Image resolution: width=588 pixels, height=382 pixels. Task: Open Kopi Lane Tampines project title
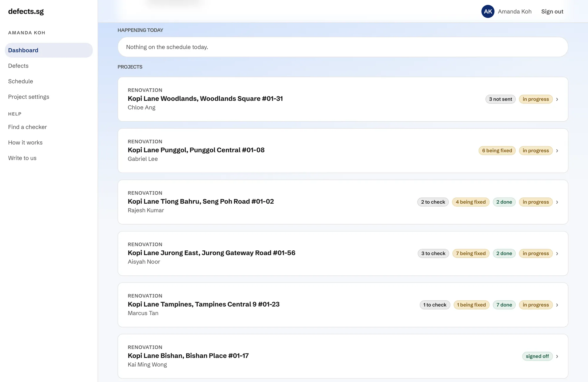203,304
